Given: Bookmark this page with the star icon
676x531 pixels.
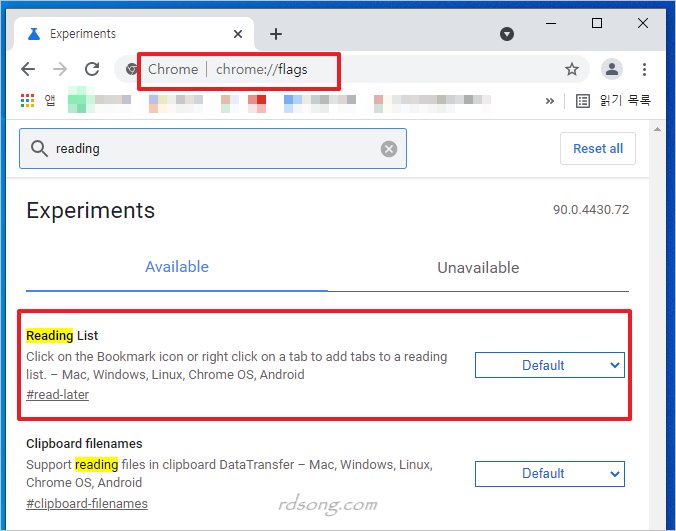Looking at the screenshot, I should [572, 69].
